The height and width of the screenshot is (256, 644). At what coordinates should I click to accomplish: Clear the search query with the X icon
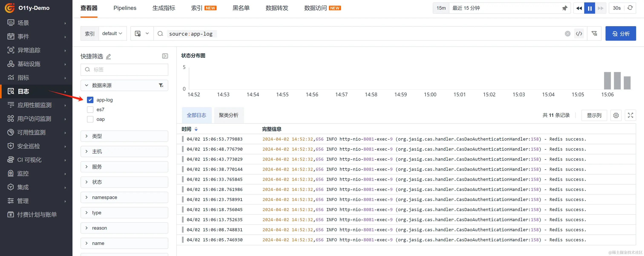point(568,34)
